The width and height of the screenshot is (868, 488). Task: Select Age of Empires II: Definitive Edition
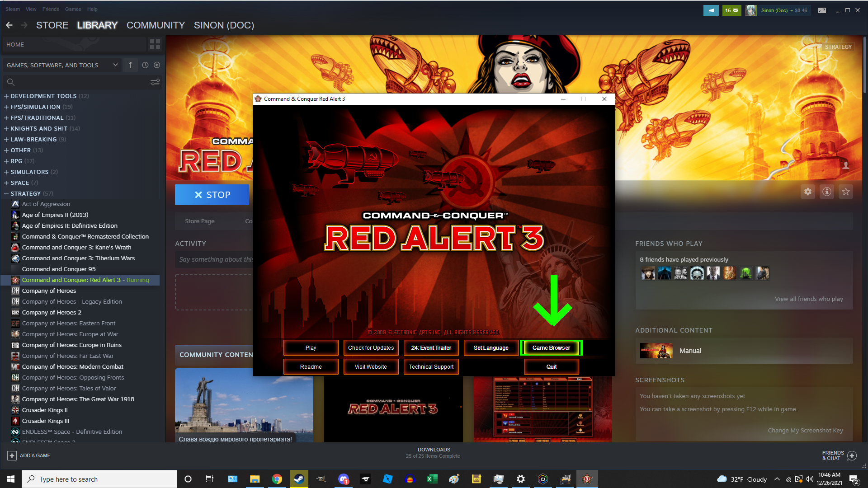[x=70, y=225]
